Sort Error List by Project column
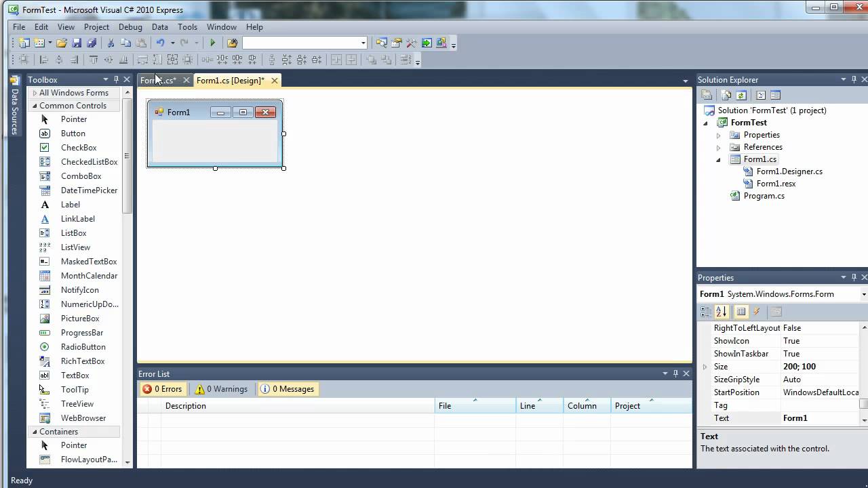The height and width of the screenshot is (488, 868). [x=651, y=406]
